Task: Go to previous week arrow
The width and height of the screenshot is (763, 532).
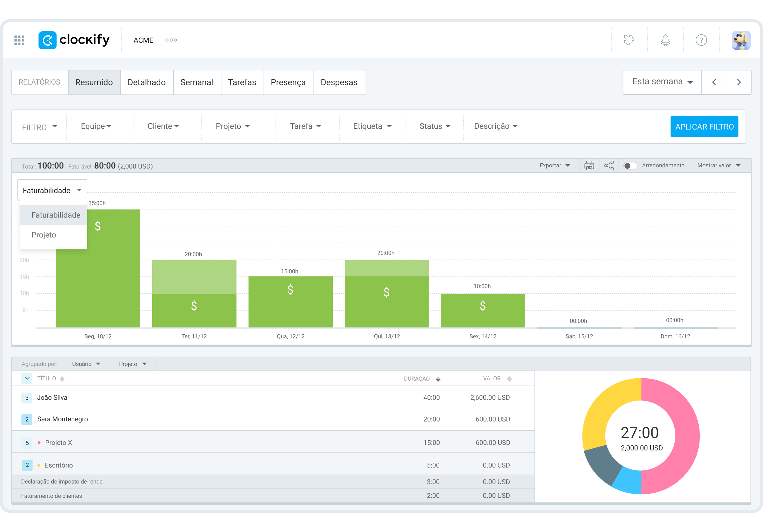Action: pyautogui.click(x=713, y=82)
